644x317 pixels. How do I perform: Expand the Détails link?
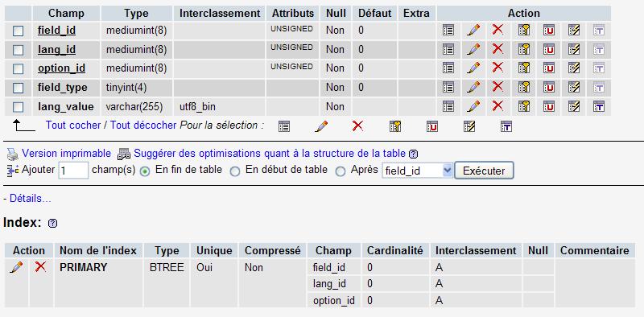(x=30, y=199)
